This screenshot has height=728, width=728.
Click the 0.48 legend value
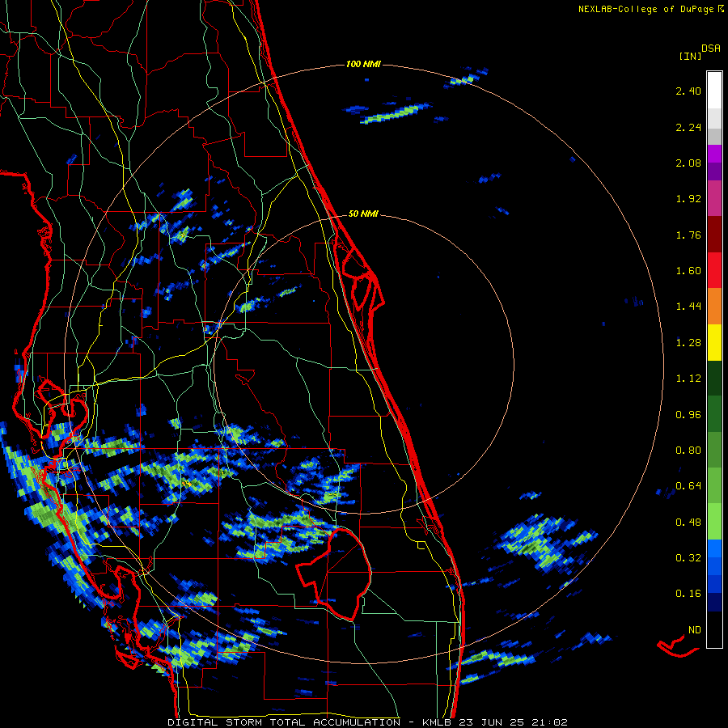pyautogui.click(x=688, y=523)
